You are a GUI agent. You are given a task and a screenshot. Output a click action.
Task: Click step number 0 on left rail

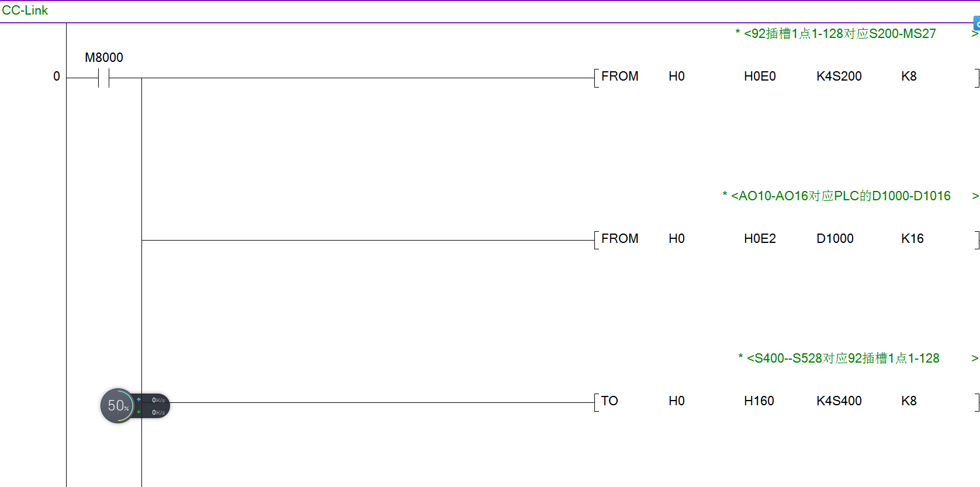click(57, 76)
